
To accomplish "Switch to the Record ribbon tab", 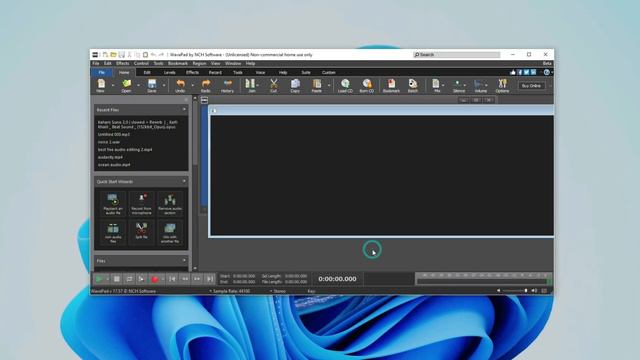I will coord(215,72).
